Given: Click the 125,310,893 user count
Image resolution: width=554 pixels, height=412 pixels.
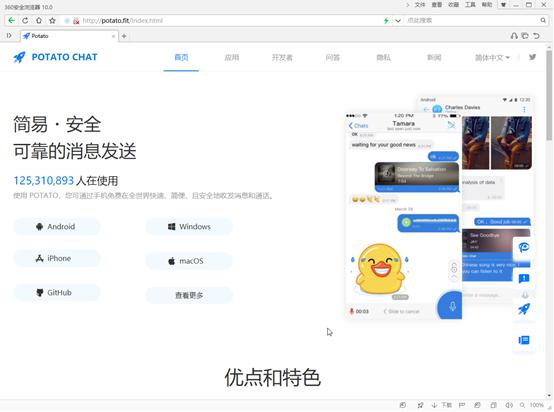Looking at the screenshot, I should point(43,181).
